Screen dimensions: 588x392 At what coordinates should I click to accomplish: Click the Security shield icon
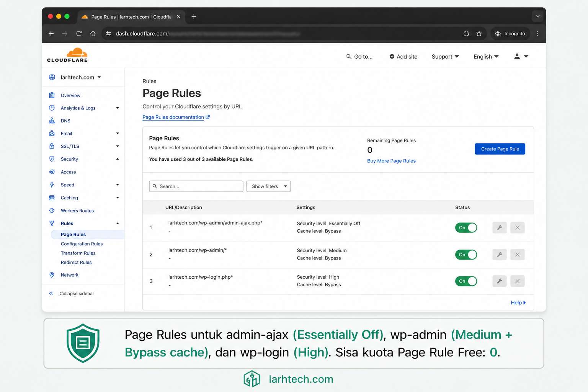pyautogui.click(x=52, y=159)
